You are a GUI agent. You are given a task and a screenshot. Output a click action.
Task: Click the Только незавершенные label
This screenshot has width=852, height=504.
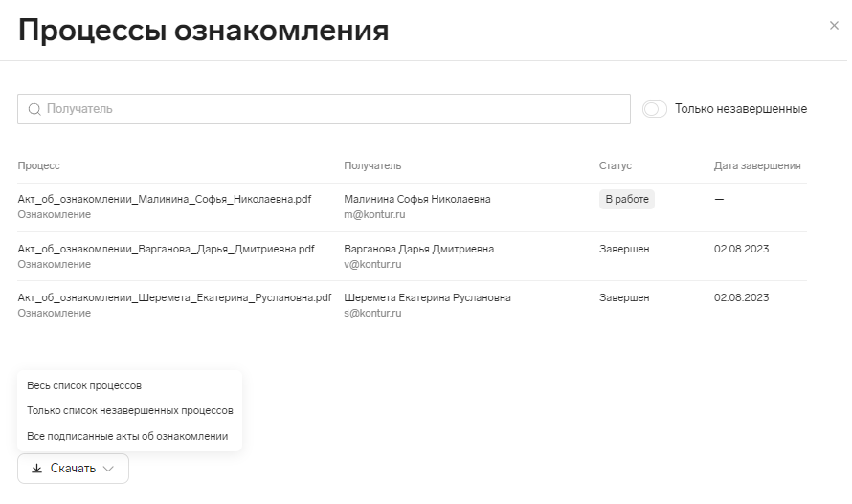click(741, 109)
